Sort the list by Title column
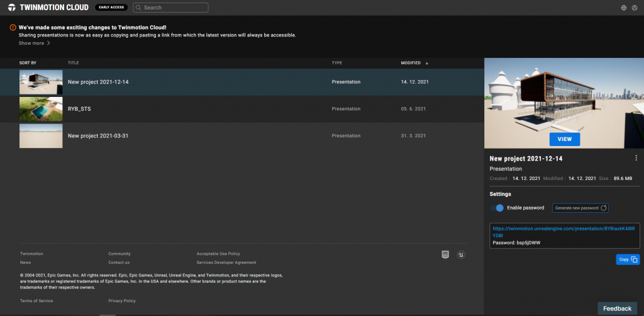The image size is (644, 316). click(73, 63)
